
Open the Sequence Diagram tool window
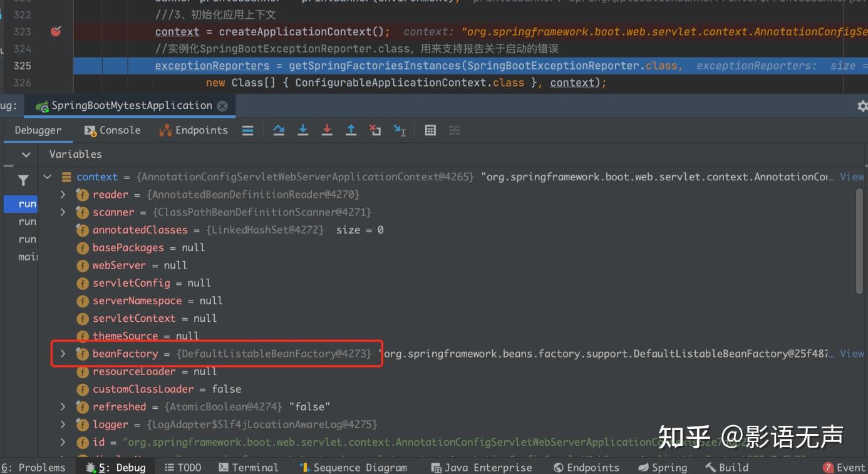tap(354, 467)
